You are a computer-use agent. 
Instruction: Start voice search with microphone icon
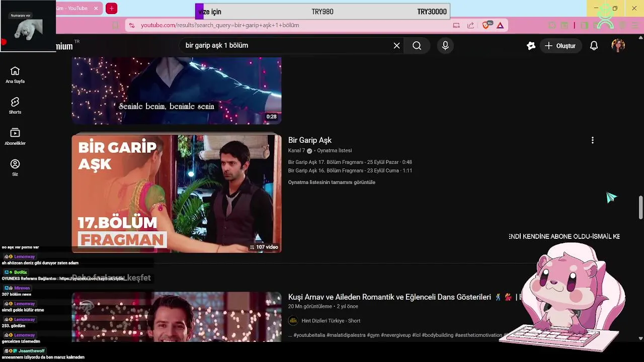pyautogui.click(x=445, y=46)
